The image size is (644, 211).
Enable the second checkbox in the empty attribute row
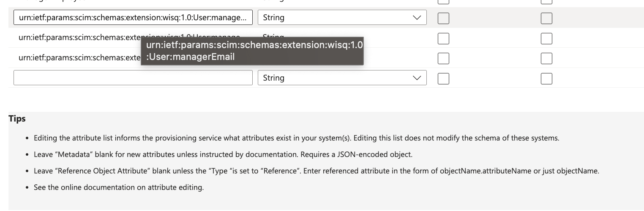point(546,78)
